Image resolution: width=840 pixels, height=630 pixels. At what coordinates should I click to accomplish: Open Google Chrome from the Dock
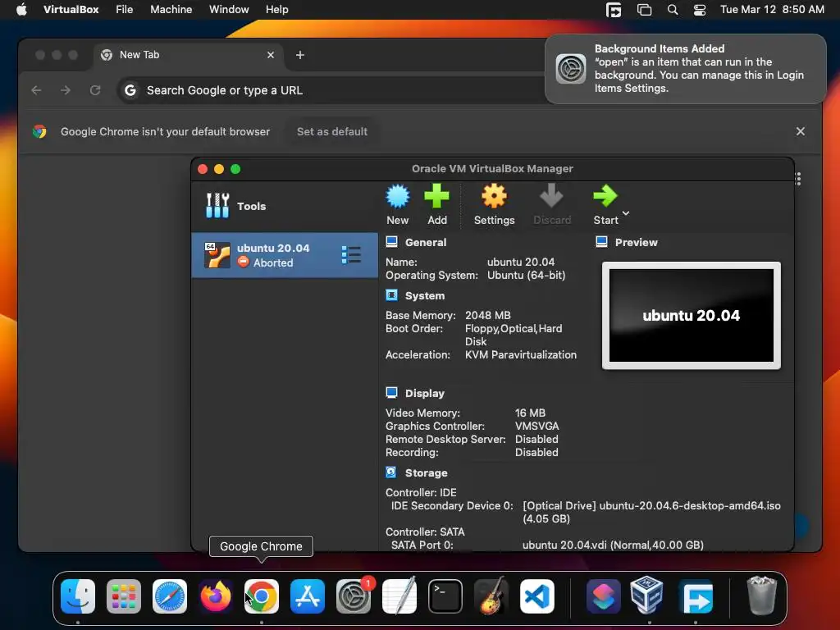[262, 596]
